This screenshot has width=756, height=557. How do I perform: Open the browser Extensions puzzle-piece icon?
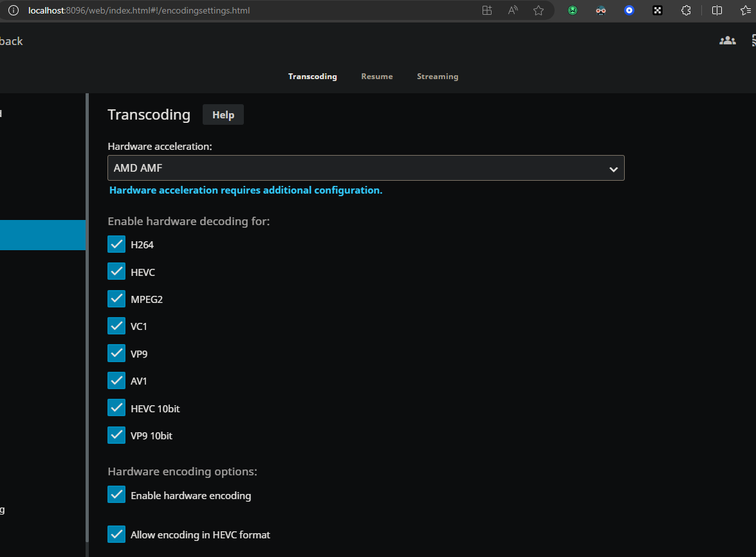(686, 10)
